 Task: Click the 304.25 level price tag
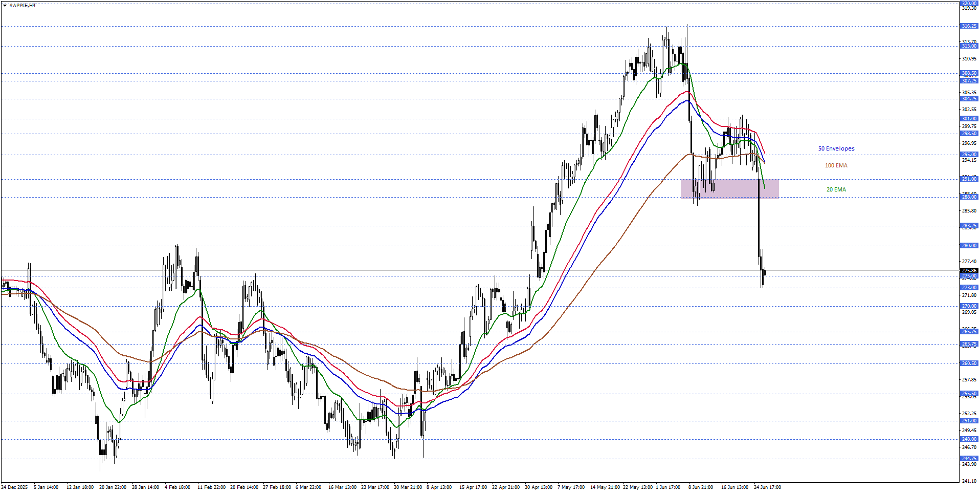(969, 99)
